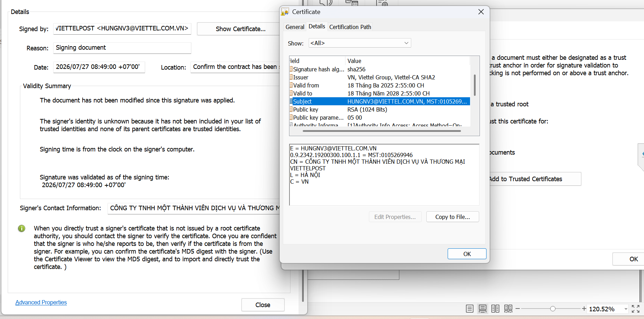Click the Edit Properties... button
Screen dimensions: 644x319
pyautogui.click(x=395, y=217)
